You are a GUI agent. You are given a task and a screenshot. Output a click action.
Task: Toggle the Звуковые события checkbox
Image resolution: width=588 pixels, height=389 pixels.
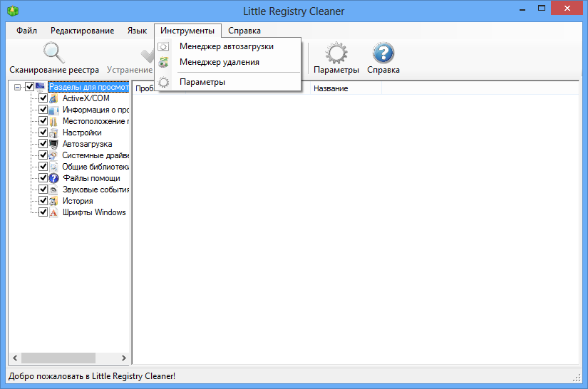pyautogui.click(x=43, y=190)
